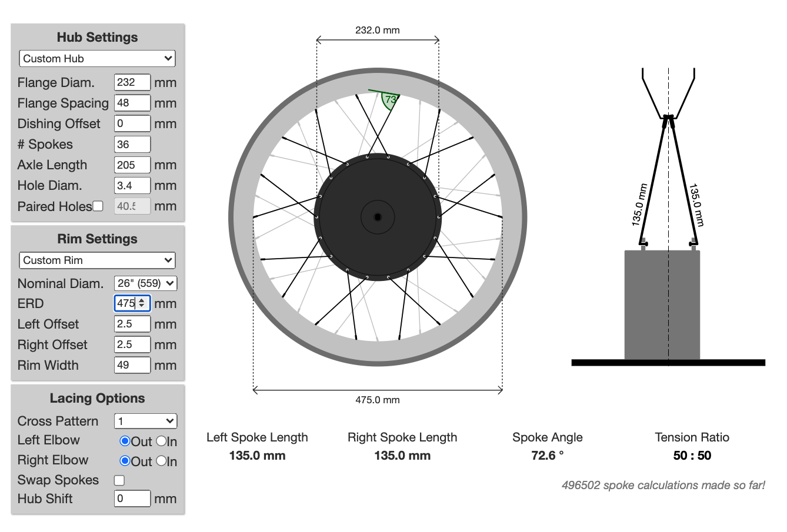This screenshot has height=532, width=787.
Task: Click the Flange Diam. input field
Action: (132, 82)
